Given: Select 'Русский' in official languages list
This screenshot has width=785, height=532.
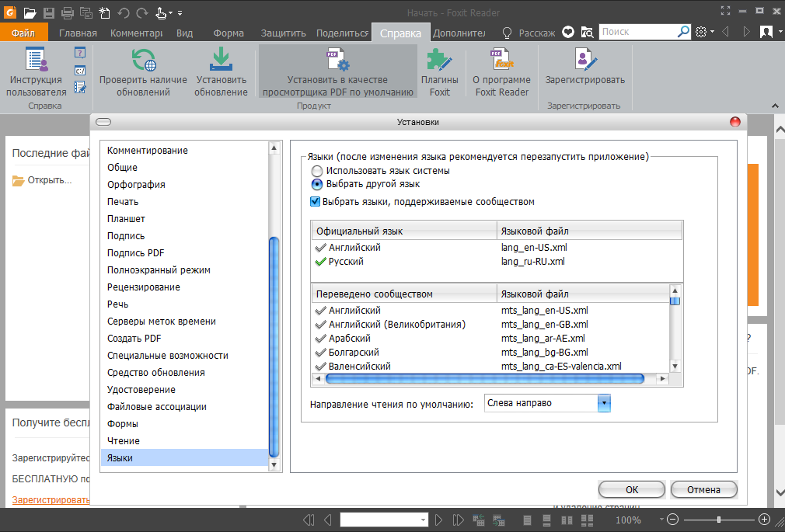Looking at the screenshot, I should coord(346,261).
